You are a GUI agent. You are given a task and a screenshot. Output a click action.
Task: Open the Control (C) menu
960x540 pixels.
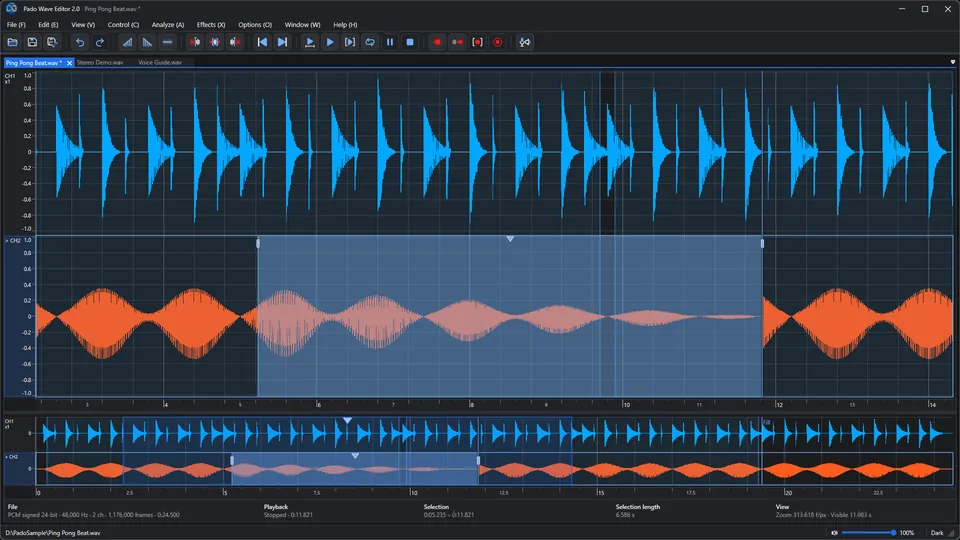[x=123, y=24]
